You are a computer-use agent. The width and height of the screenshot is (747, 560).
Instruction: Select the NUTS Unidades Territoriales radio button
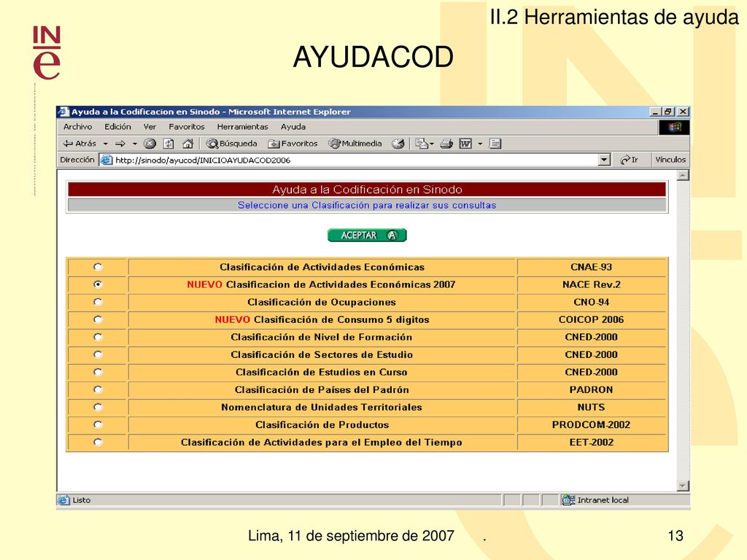point(98,407)
